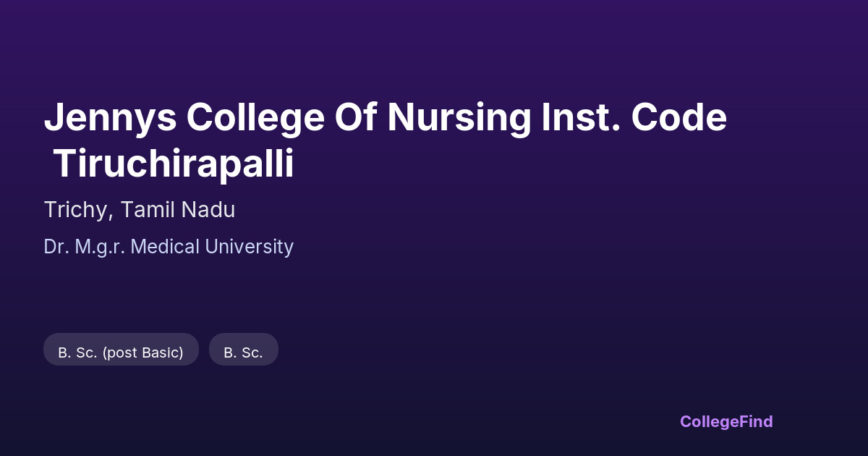
Task: Click "Tamil Nadu" in the location line
Action: 178,210
